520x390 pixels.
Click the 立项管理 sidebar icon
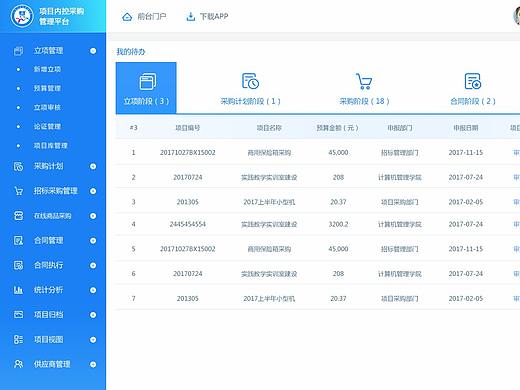[x=19, y=51]
